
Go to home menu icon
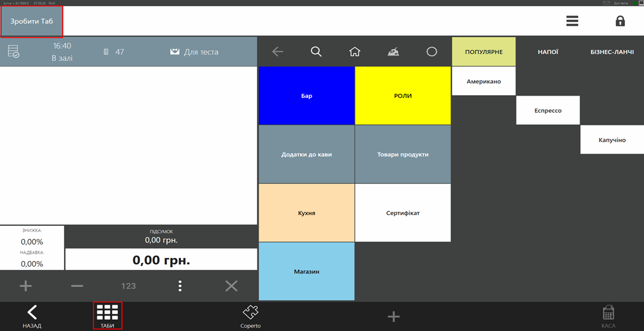[355, 51]
